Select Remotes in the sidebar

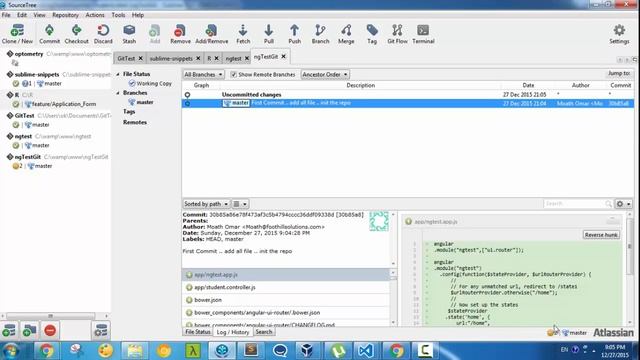135,122
